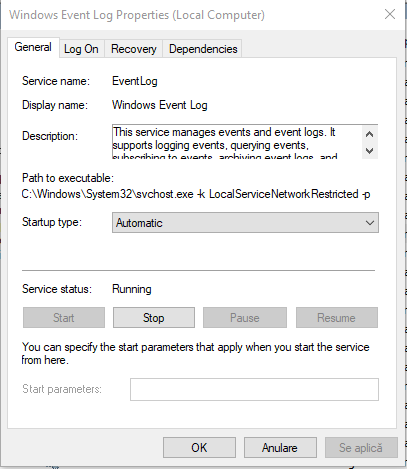
Task: Click the Resume service button
Action: (337, 318)
